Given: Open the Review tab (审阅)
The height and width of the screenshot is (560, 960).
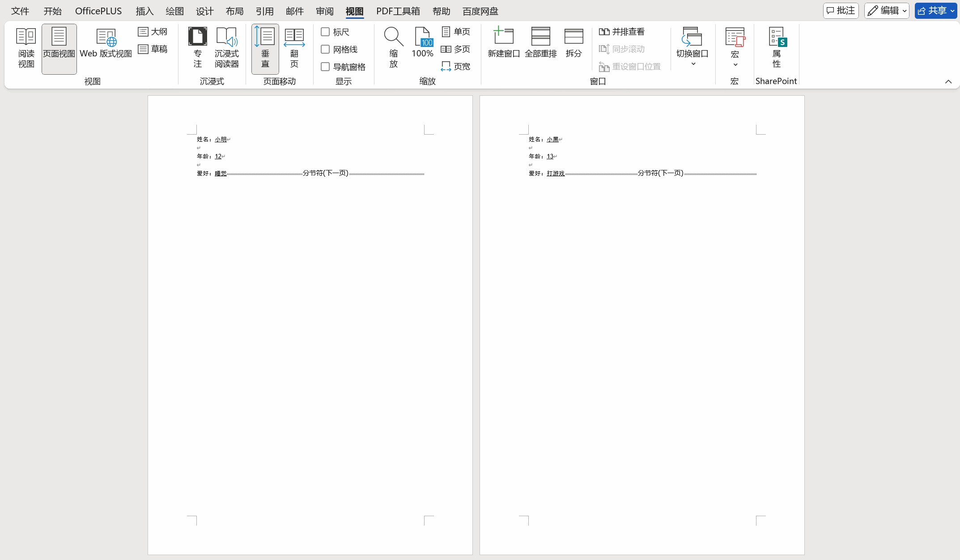Looking at the screenshot, I should pos(324,11).
